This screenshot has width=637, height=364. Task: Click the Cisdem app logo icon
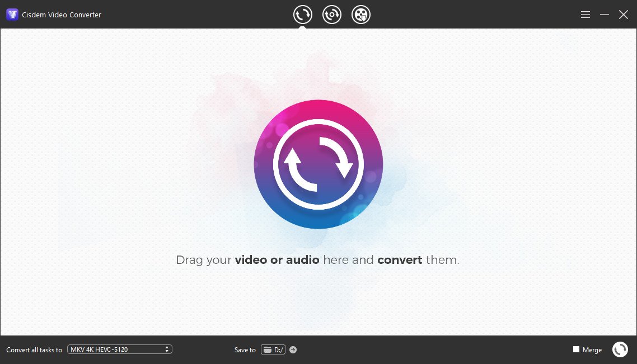(x=12, y=15)
